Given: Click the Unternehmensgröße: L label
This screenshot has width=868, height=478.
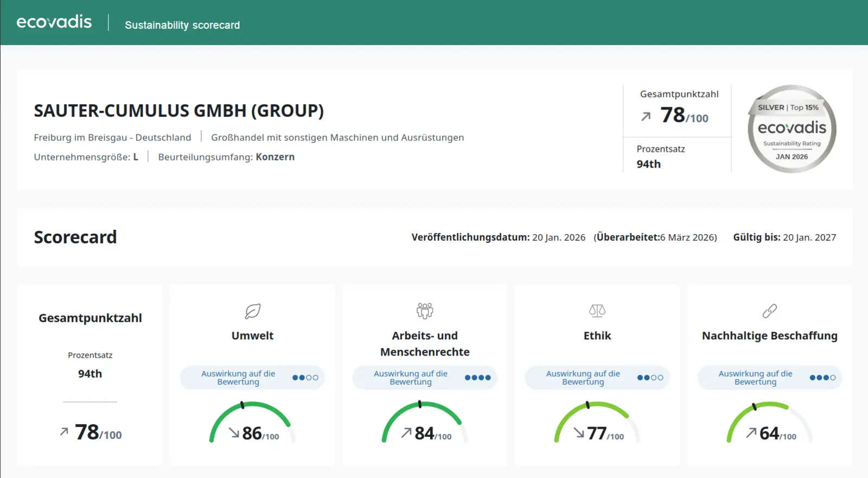Looking at the screenshot, I should pos(86,157).
